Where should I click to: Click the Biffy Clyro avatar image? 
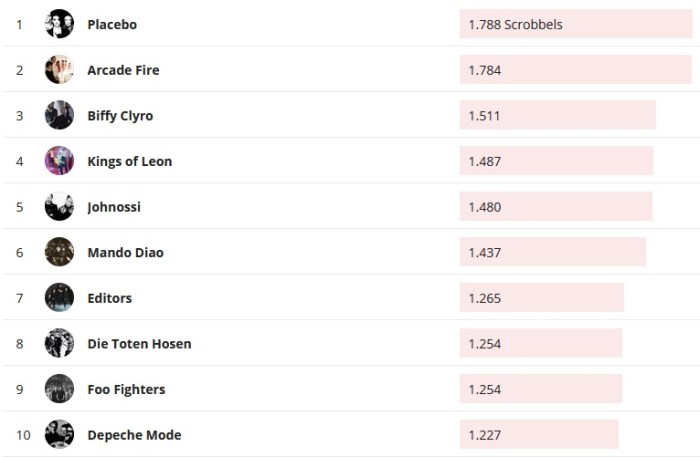coord(59,115)
